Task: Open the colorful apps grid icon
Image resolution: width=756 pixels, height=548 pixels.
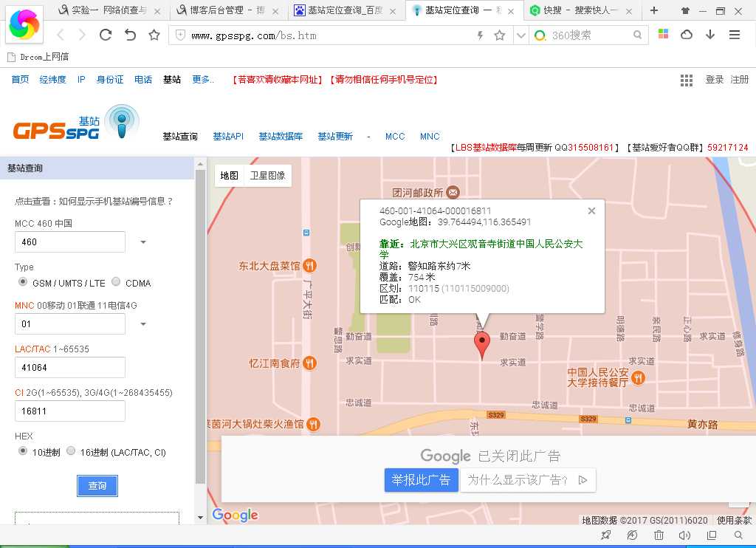Action: coord(664,34)
